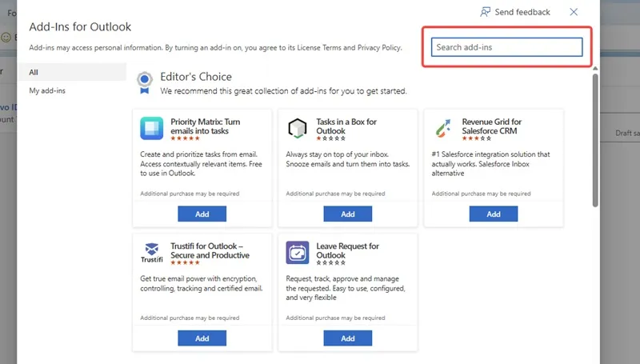Open Tasks in a Box for Outlook title
Image resolution: width=640 pixels, height=364 pixels.
click(346, 126)
